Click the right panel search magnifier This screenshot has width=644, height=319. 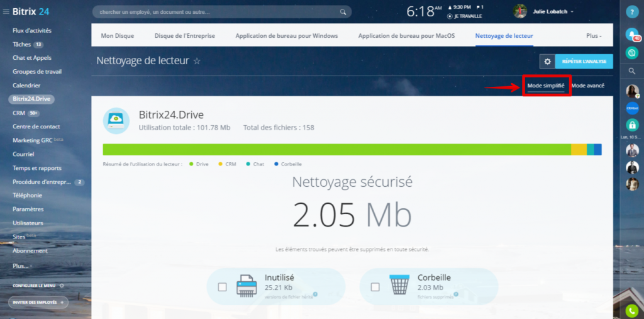(x=632, y=71)
